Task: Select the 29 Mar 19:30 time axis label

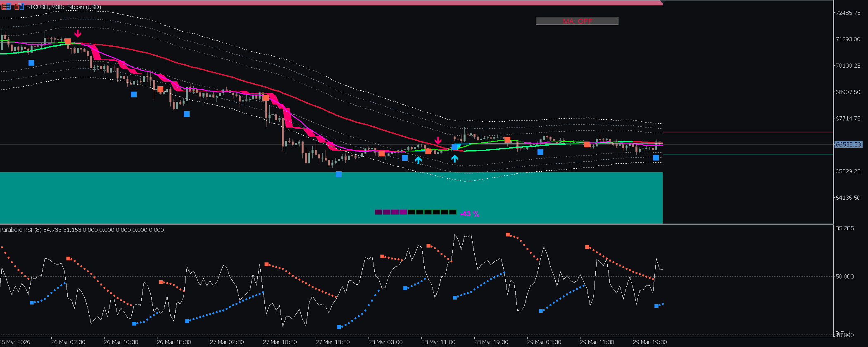Action: click(x=650, y=342)
